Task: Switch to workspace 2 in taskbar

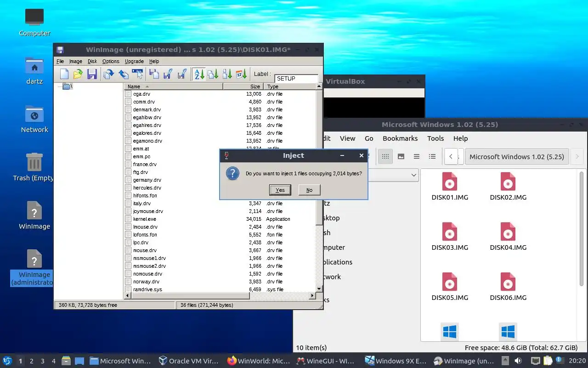Action: [31, 361]
